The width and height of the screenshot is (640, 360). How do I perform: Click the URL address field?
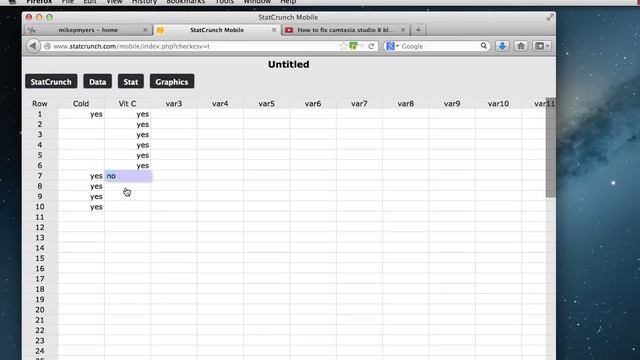click(196, 46)
